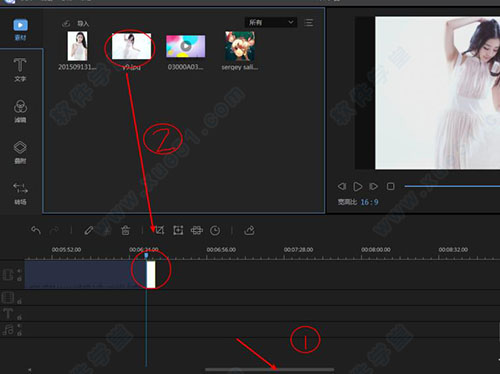500x374 pixels.
Task: Lock the main video track
Action: (x=19, y=279)
